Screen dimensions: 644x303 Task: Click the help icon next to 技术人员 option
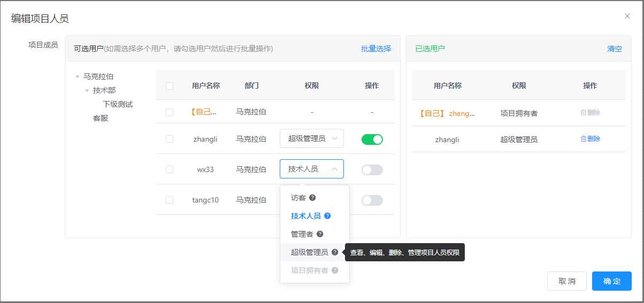coord(327,216)
